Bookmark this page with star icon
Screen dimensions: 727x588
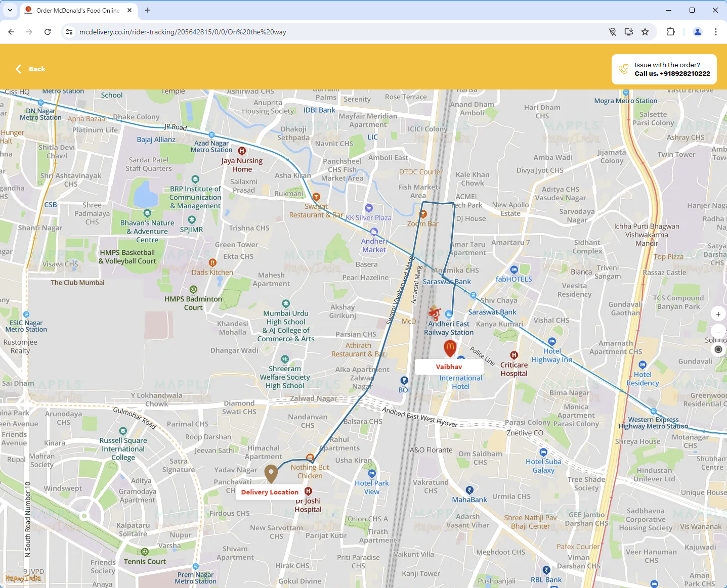645,32
